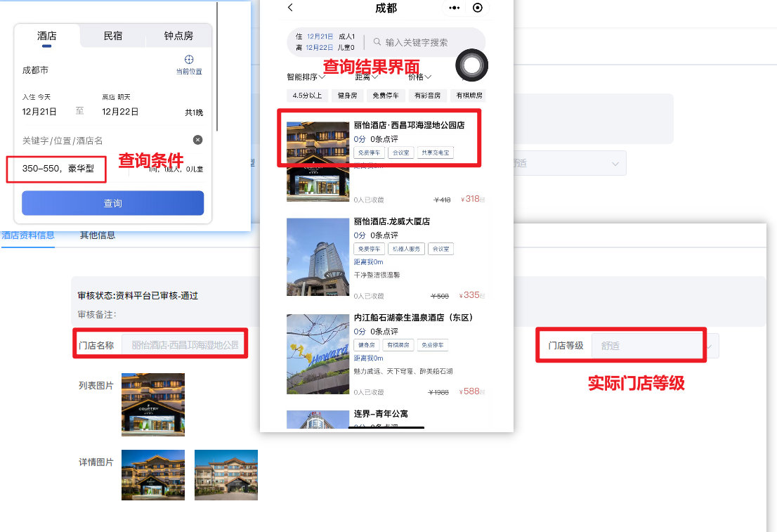Tap the check-out date in the results header
Screen dimensions: 777x532
pos(319,48)
